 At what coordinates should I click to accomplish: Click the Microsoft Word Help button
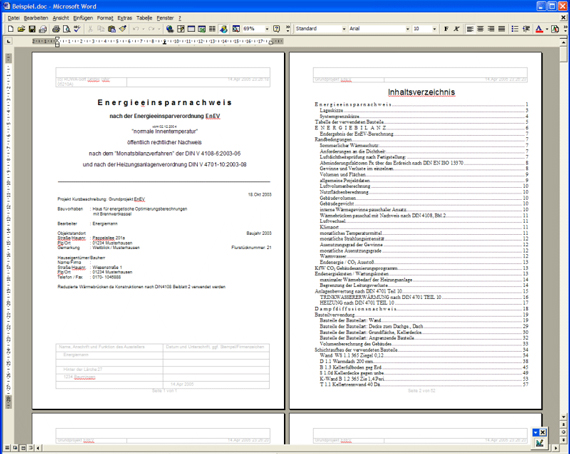tap(277, 29)
